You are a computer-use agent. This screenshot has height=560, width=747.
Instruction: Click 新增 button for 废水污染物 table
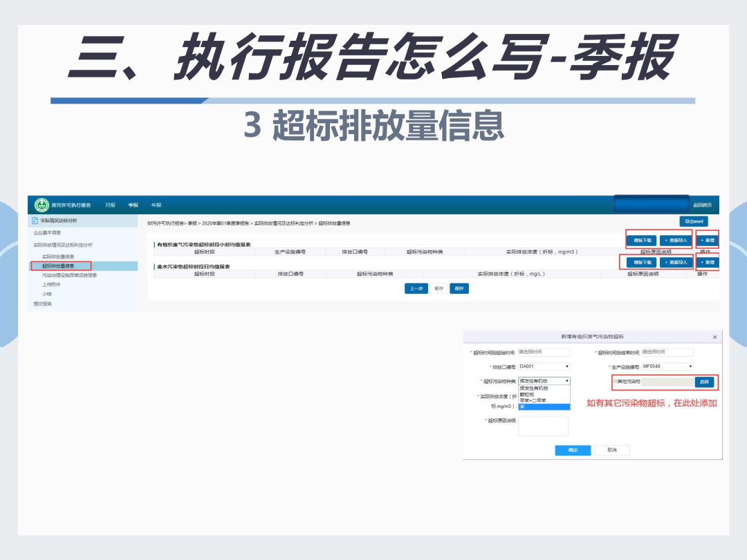(x=708, y=263)
